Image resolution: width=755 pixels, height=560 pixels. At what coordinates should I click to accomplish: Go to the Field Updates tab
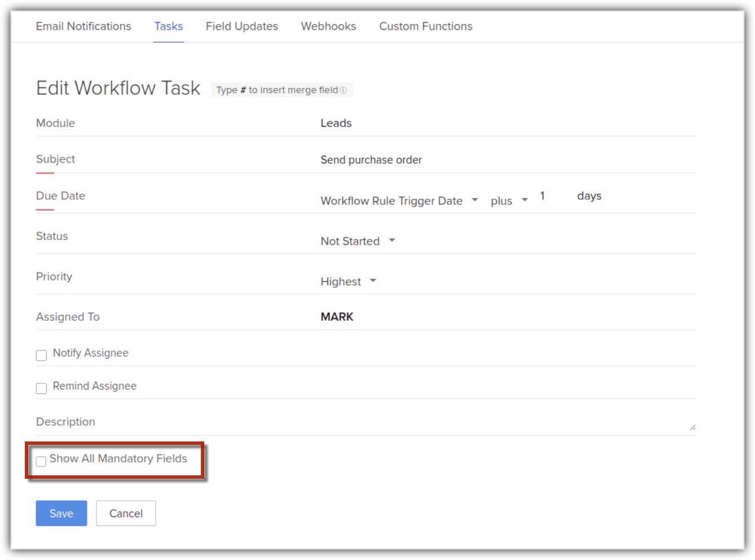242,27
